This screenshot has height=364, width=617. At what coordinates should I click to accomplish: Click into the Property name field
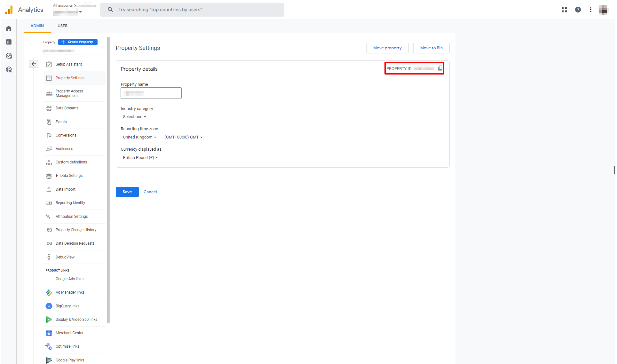click(151, 93)
